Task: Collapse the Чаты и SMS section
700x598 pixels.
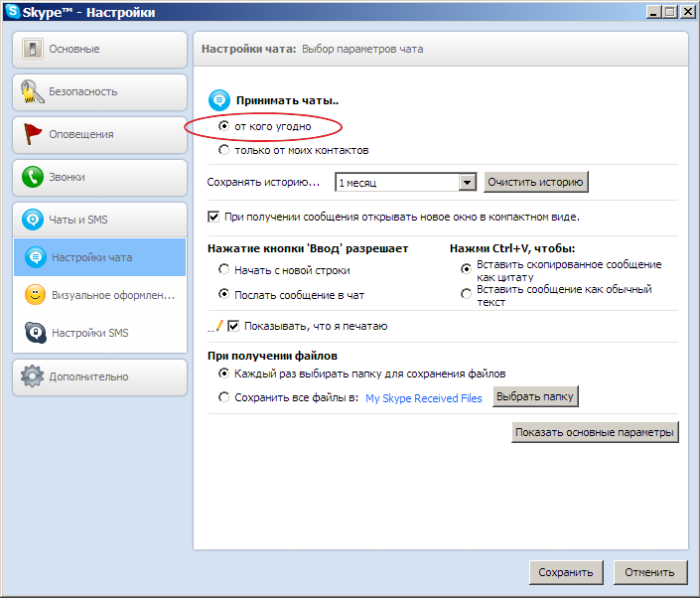Action: click(99, 220)
